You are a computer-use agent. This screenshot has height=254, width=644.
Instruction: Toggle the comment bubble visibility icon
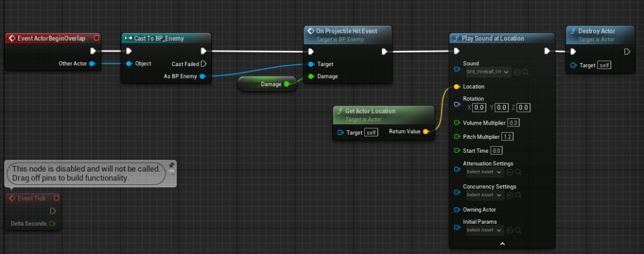click(172, 173)
